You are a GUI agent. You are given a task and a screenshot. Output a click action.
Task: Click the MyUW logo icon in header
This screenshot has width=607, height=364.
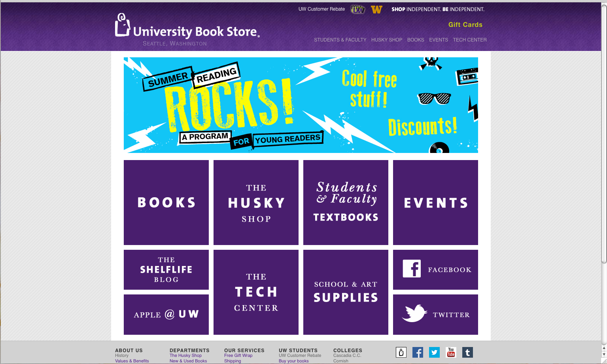[x=358, y=9]
